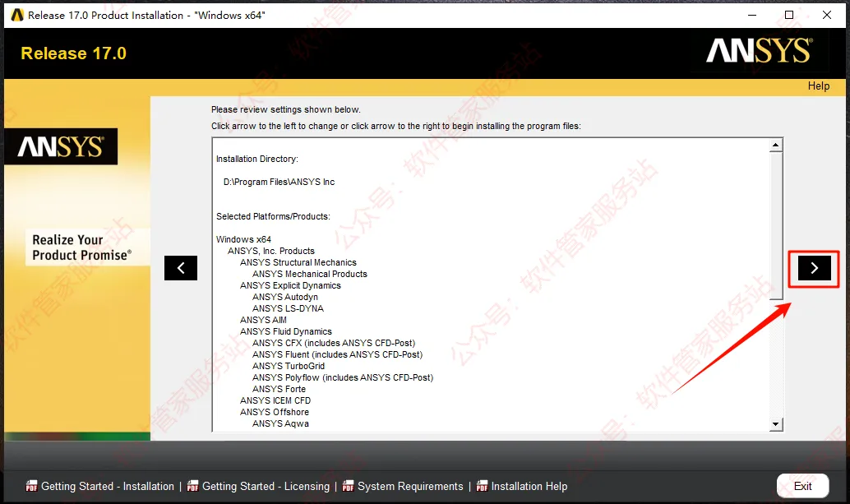850x504 pixels.
Task: Click 'Release 17.0' header text
Action: point(74,53)
